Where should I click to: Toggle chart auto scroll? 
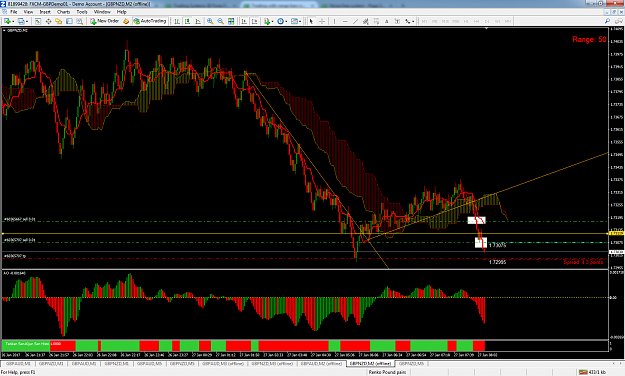pos(244,21)
